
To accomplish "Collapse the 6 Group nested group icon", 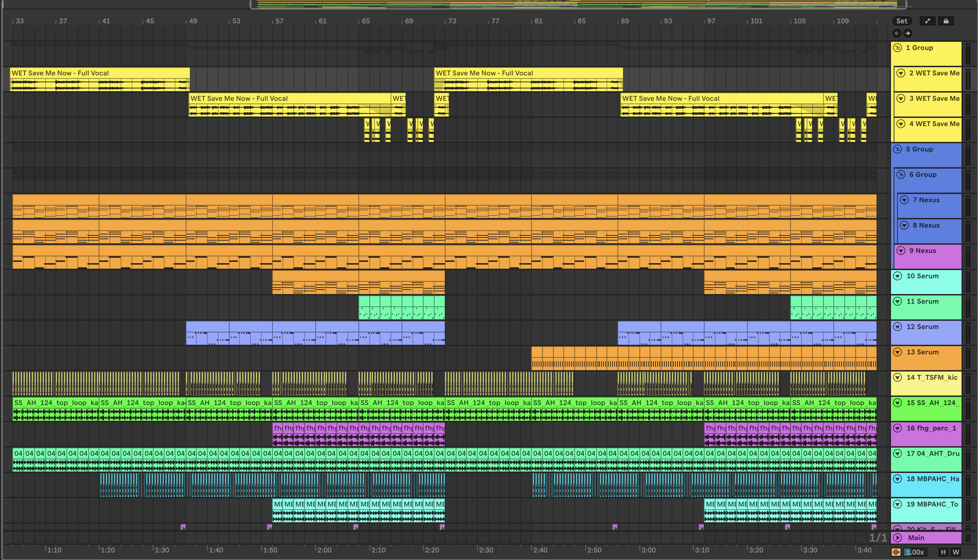I will click(x=901, y=175).
